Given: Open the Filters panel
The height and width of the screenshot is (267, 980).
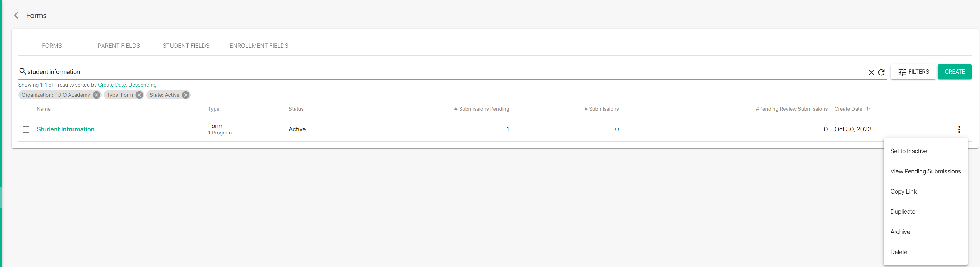Looking at the screenshot, I should click(x=913, y=72).
